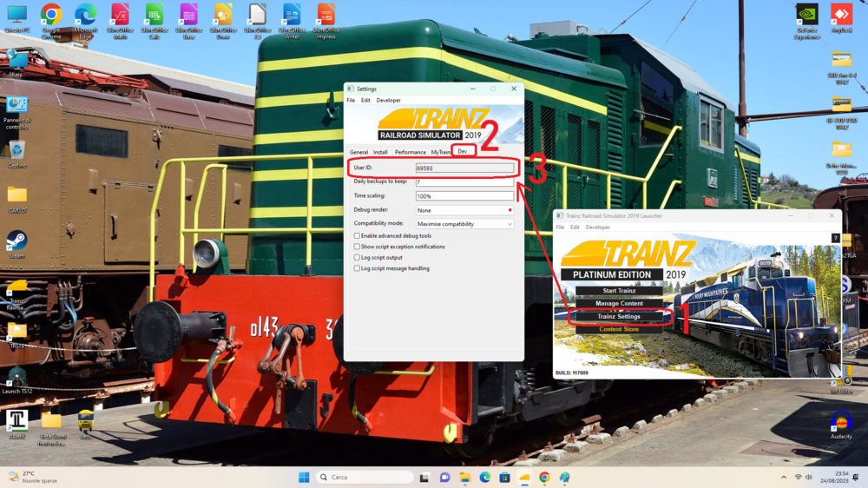Select the Pannello di controllo desktop icon

point(16,113)
